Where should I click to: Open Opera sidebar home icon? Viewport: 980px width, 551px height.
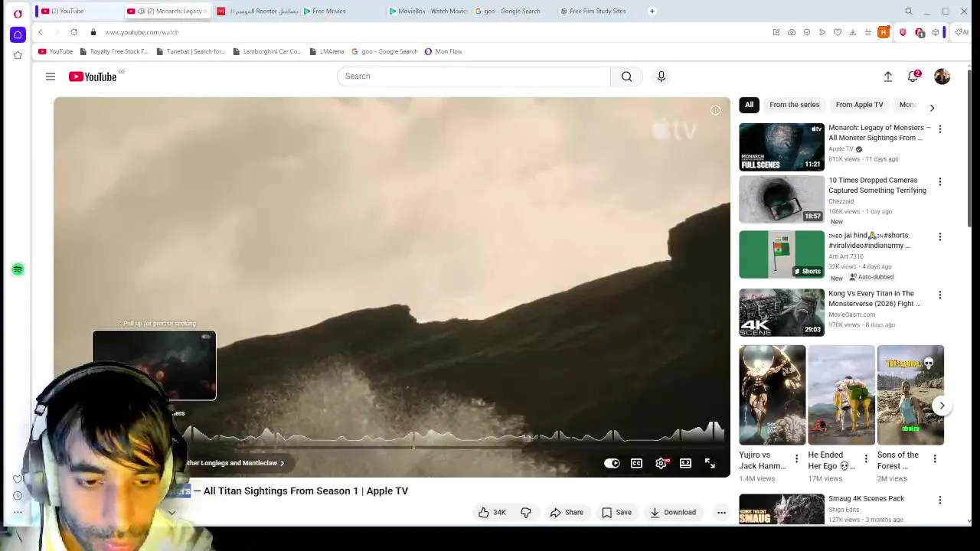pos(18,34)
